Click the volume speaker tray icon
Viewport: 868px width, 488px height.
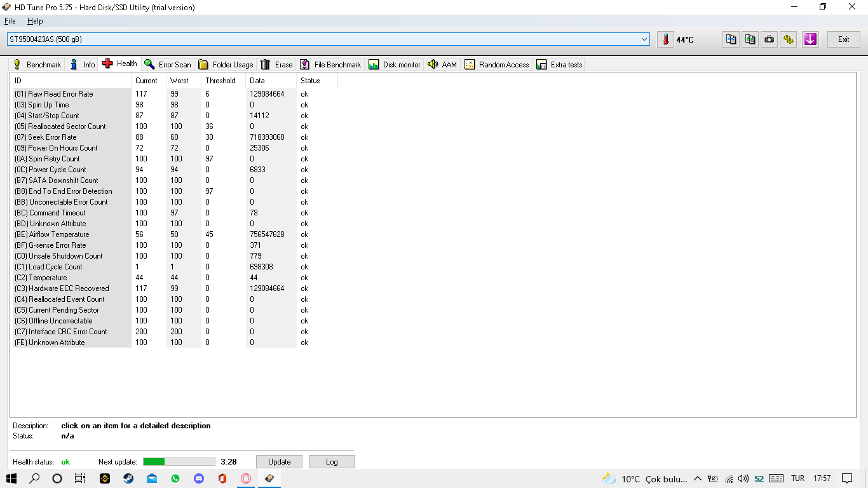[x=743, y=478]
